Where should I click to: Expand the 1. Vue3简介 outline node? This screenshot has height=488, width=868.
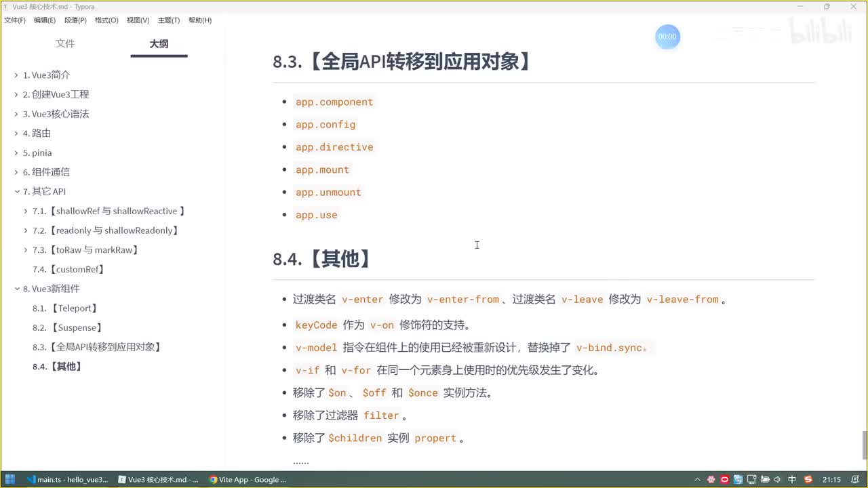pyautogui.click(x=16, y=75)
